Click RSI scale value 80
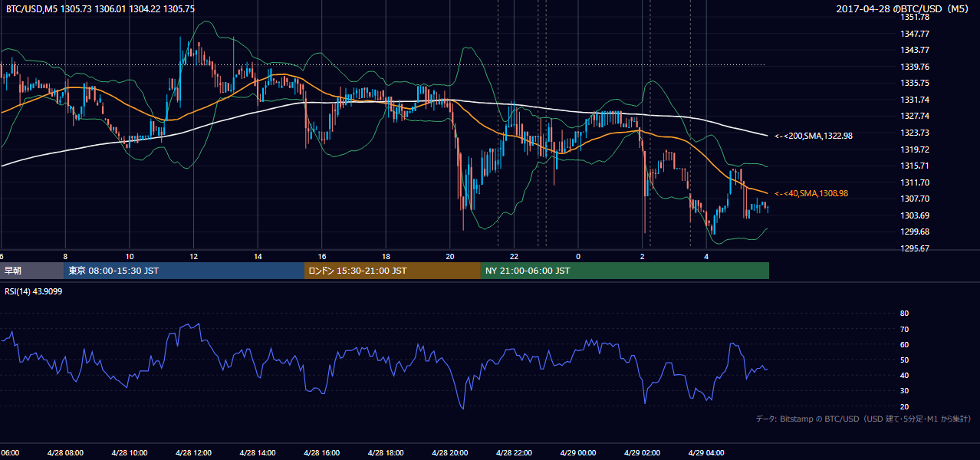 904,314
